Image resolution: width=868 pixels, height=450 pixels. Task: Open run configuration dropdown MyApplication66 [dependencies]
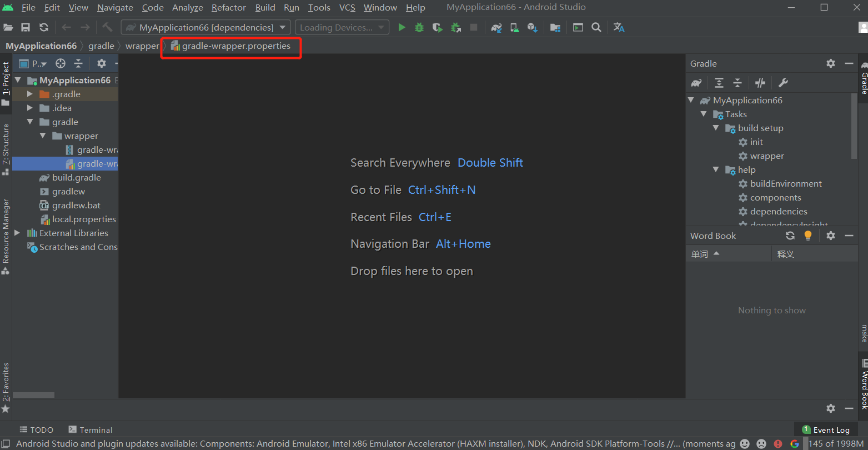click(206, 27)
